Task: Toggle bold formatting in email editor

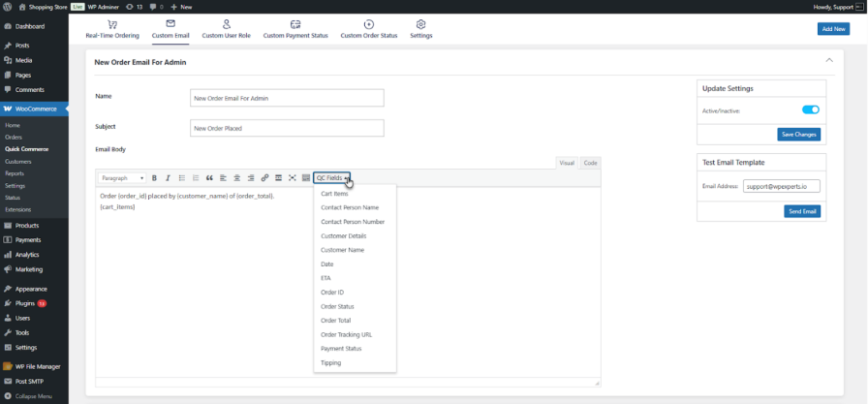Action: click(x=154, y=178)
